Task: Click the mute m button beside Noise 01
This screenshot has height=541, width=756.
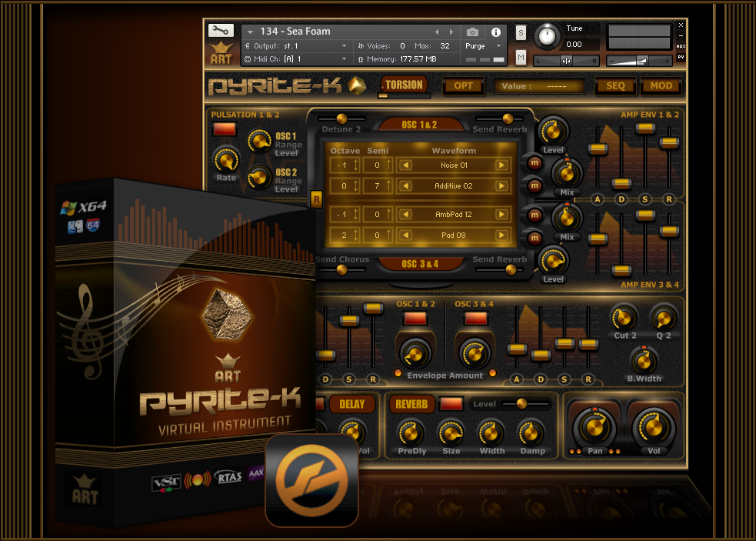Action: point(535,163)
